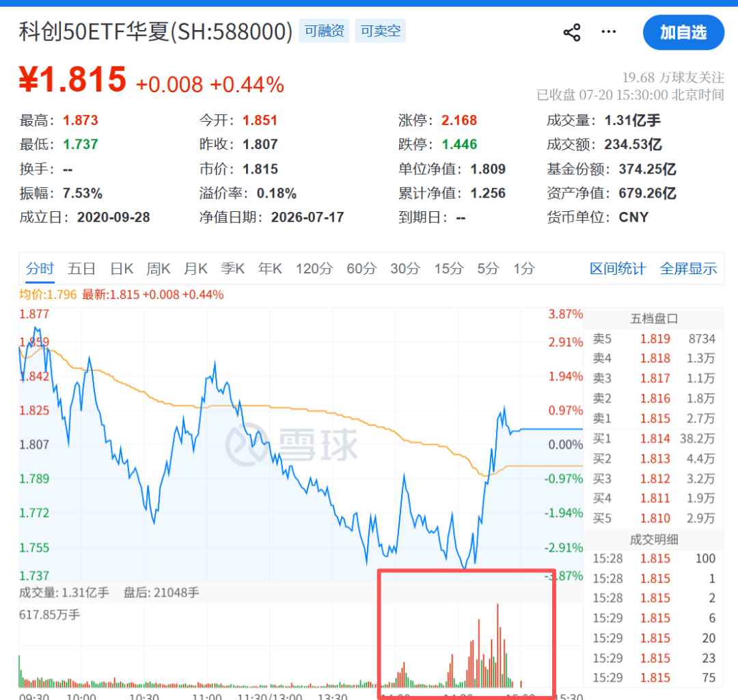Click the 资产净值 value 679.26亿
Image resolution: width=738 pixels, height=700 pixels.
coord(647,193)
